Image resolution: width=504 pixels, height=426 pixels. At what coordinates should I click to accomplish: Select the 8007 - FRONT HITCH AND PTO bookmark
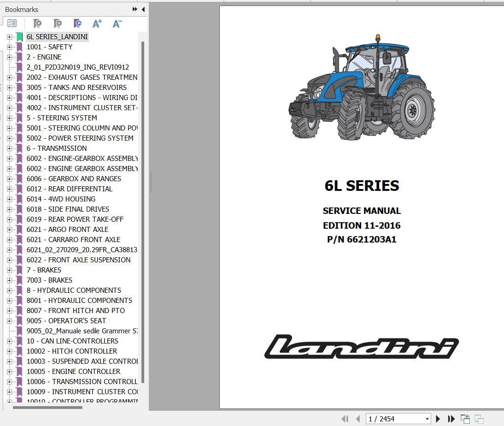(76, 310)
